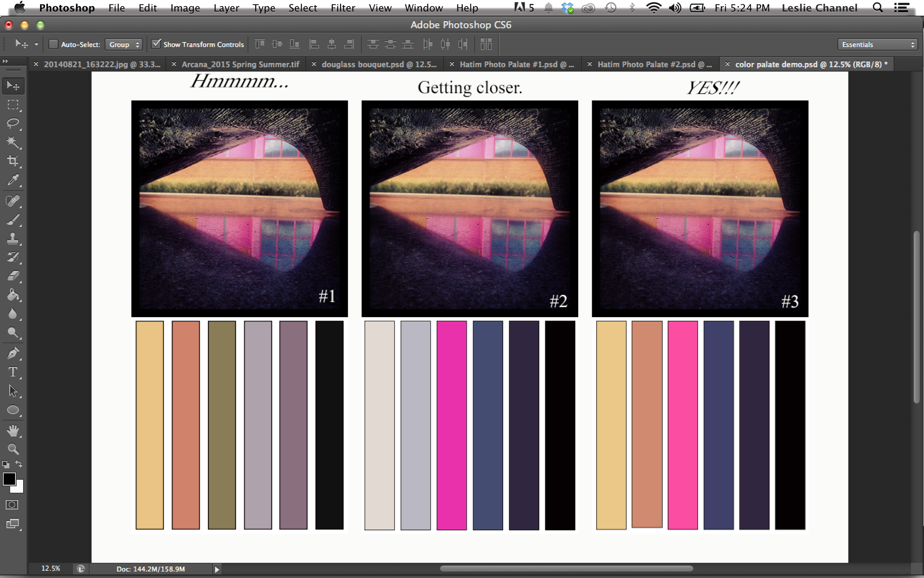The image size is (924, 578).
Task: Open the Auto-Select Group dropdown
Action: (x=124, y=44)
